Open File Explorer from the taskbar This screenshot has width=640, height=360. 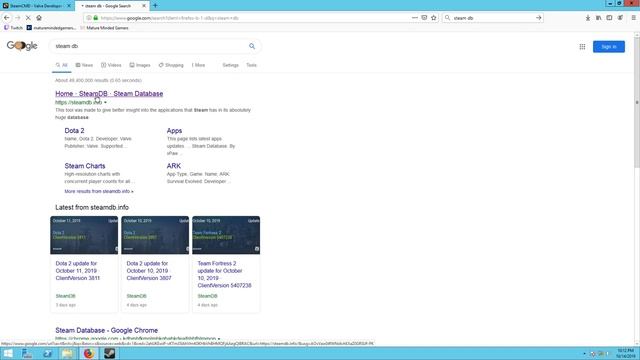pyautogui.click(x=68, y=353)
